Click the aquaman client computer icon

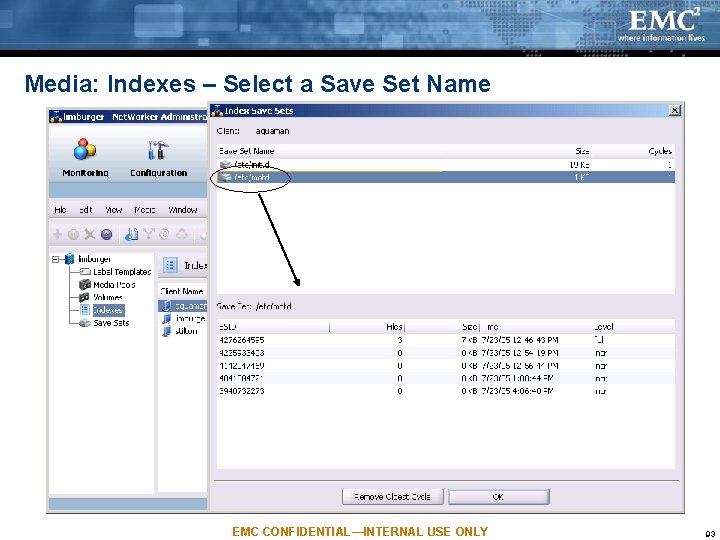(x=167, y=306)
